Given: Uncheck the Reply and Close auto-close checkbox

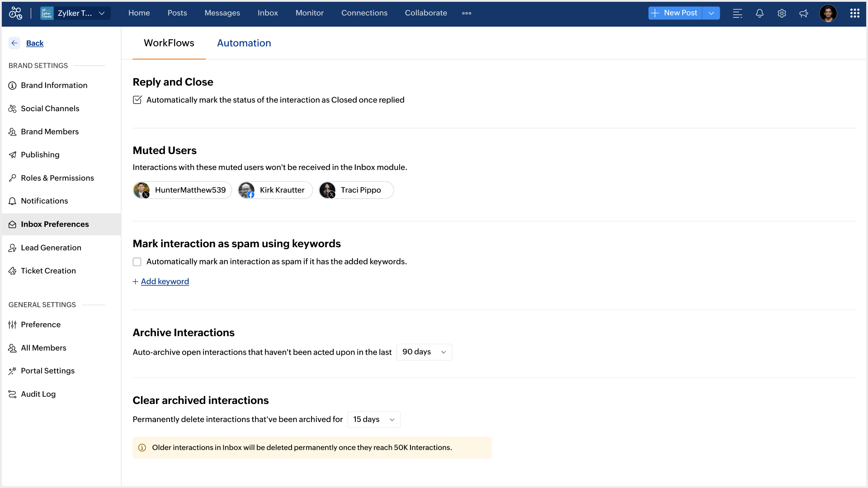Looking at the screenshot, I should pos(137,100).
